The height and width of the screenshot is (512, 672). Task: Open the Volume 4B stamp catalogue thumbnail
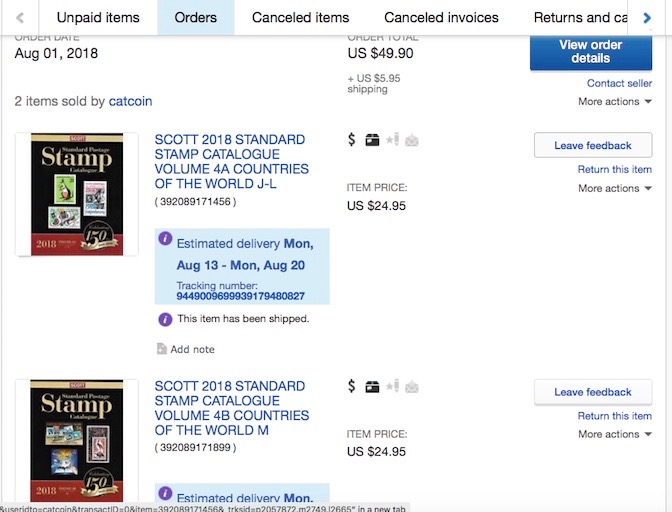coord(77,441)
